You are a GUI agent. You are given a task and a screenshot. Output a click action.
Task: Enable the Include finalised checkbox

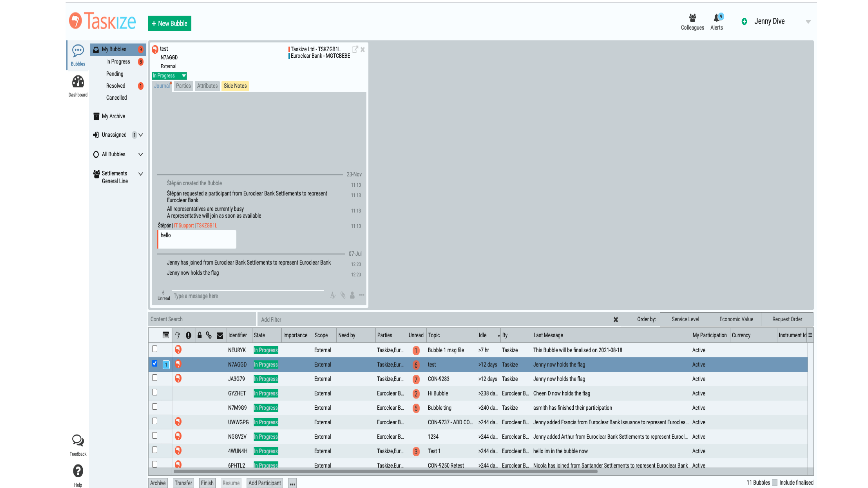pos(775,483)
